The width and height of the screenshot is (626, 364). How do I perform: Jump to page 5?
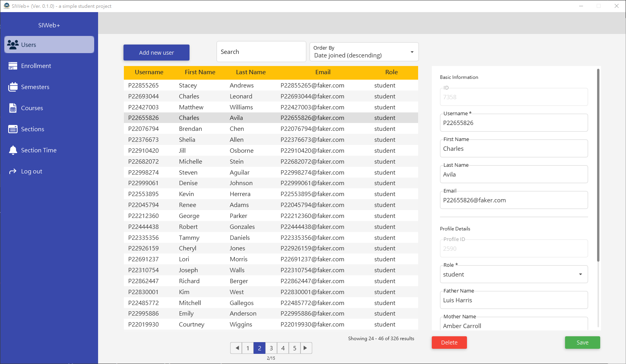[295, 348]
